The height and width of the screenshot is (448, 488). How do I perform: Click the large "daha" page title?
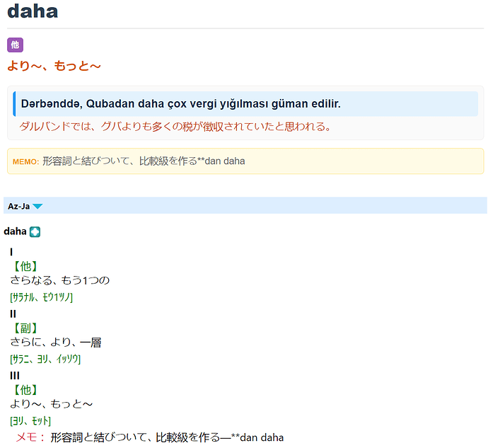[x=33, y=11]
